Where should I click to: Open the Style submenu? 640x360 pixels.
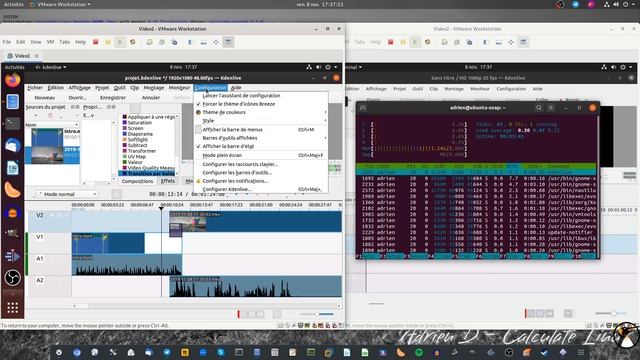(x=260, y=121)
